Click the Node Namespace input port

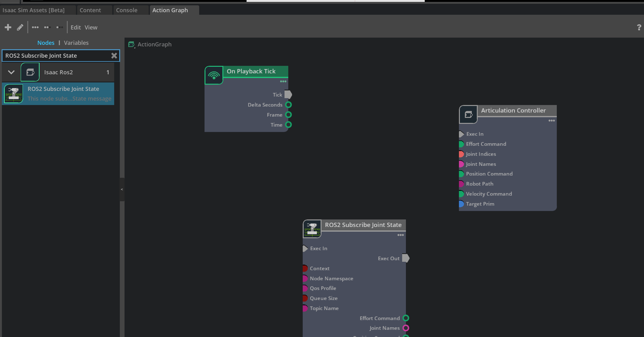305,278
